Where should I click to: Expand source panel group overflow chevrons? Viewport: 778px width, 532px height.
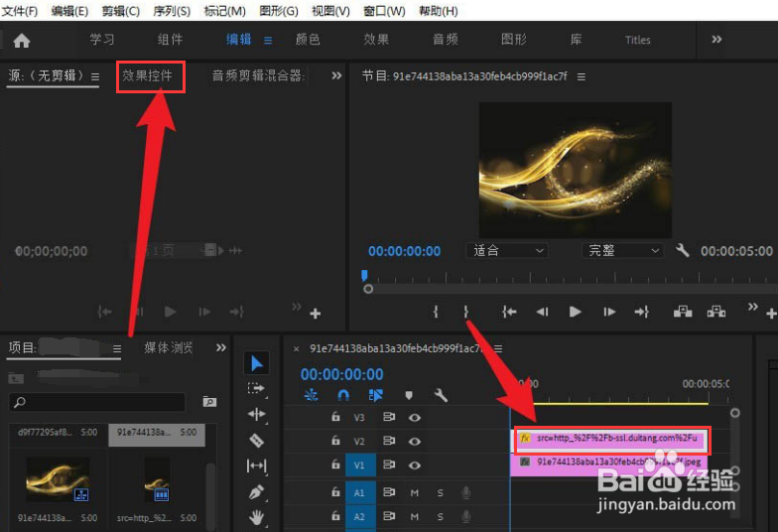336,75
